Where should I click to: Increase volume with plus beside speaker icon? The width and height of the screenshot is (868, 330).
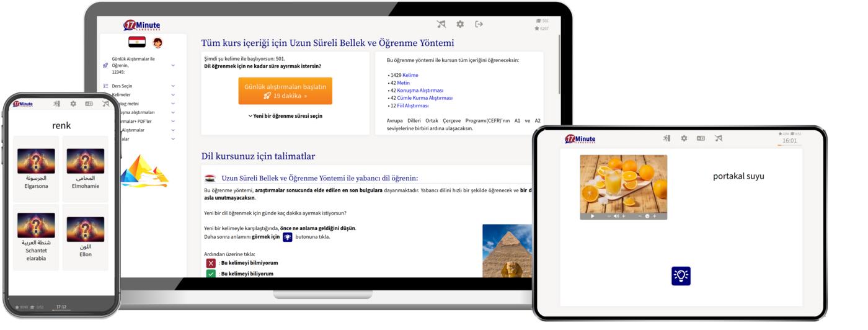[623, 216]
